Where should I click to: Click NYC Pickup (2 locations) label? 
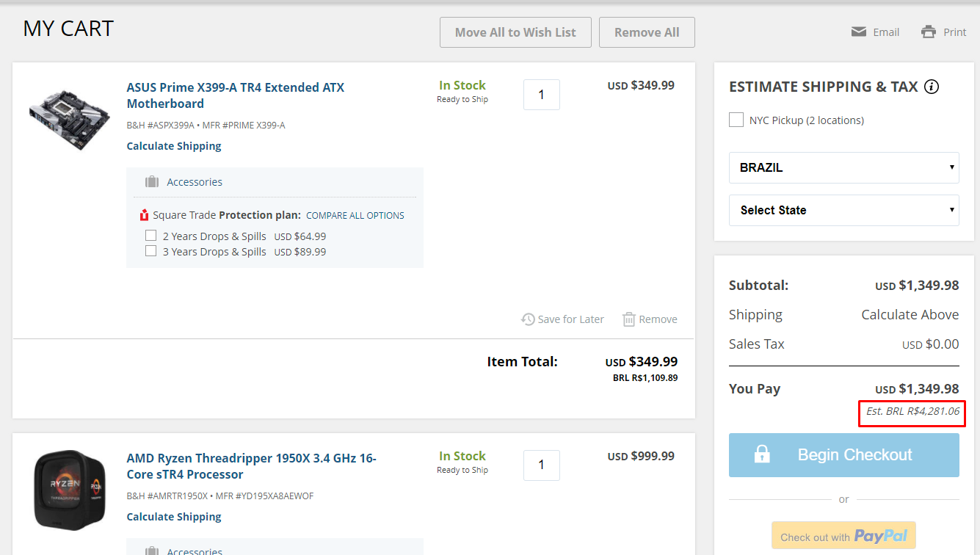[807, 120]
